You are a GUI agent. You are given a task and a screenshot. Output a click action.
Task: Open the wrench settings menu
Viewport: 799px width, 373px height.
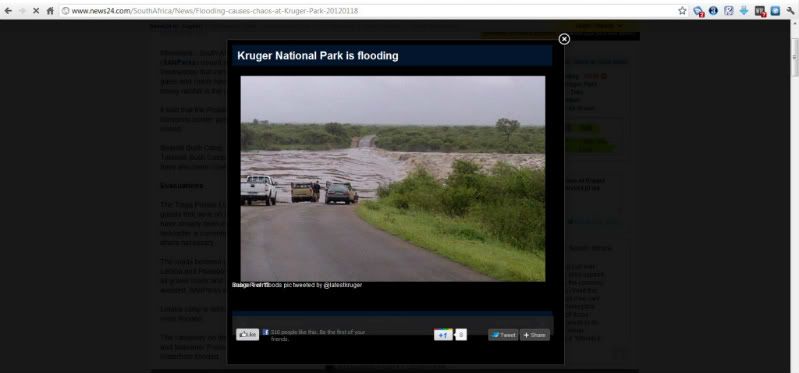click(x=790, y=11)
